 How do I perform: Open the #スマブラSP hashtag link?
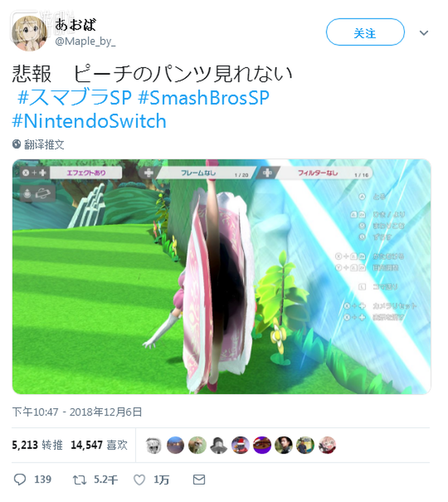point(75,97)
